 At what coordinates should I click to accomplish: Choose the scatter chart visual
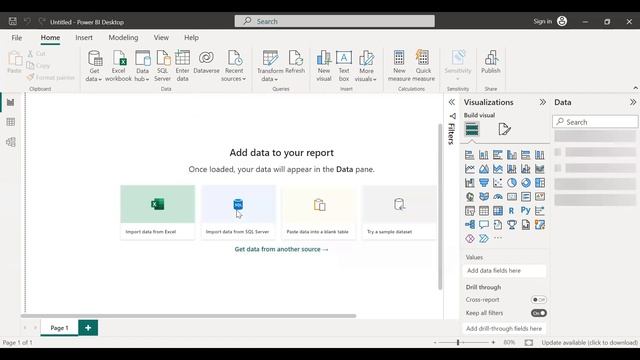498,183
